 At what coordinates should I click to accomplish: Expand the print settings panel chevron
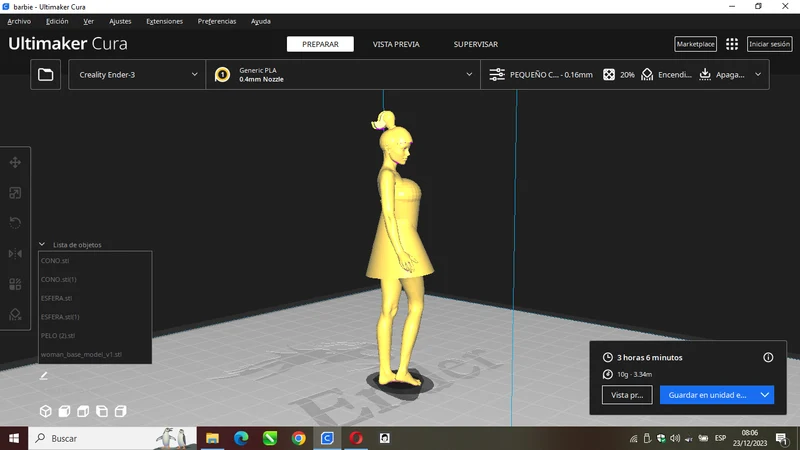pos(758,74)
